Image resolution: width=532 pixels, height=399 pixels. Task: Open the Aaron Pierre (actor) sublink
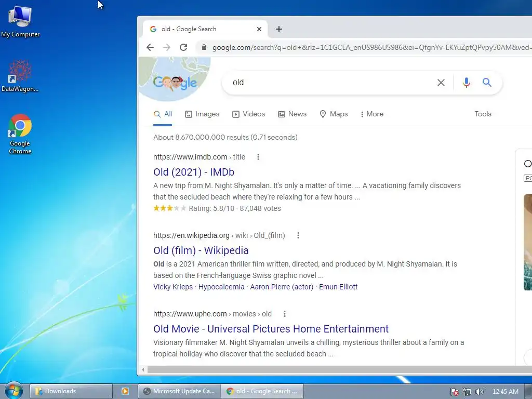point(282,287)
